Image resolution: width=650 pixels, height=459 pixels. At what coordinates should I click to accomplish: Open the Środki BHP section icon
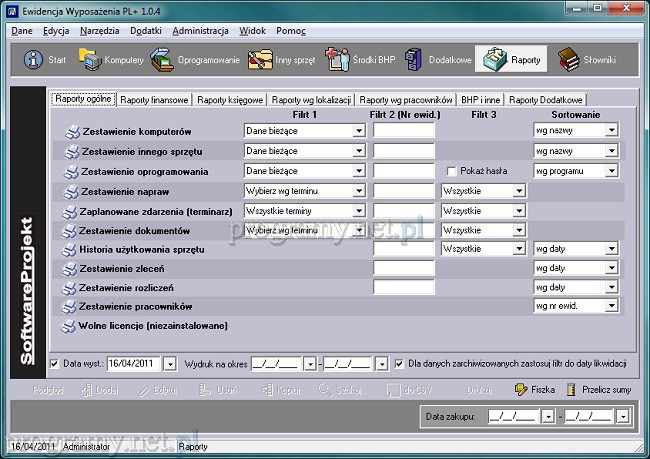tap(335, 60)
